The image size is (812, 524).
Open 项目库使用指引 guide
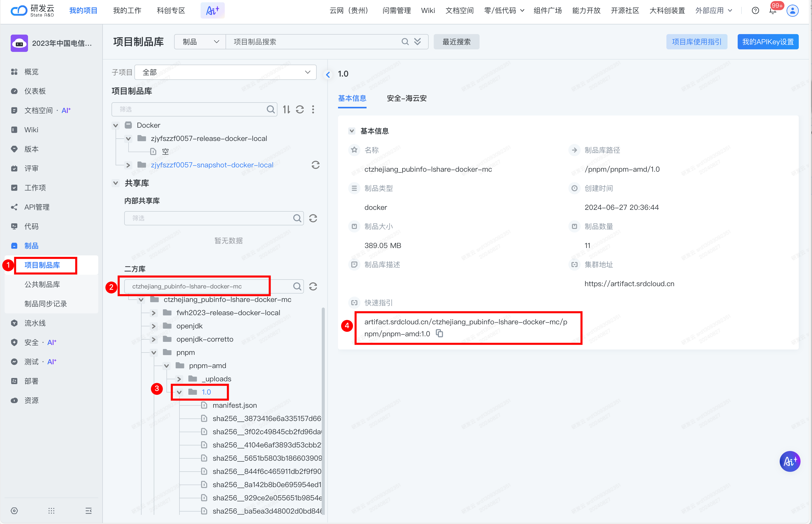pos(697,42)
